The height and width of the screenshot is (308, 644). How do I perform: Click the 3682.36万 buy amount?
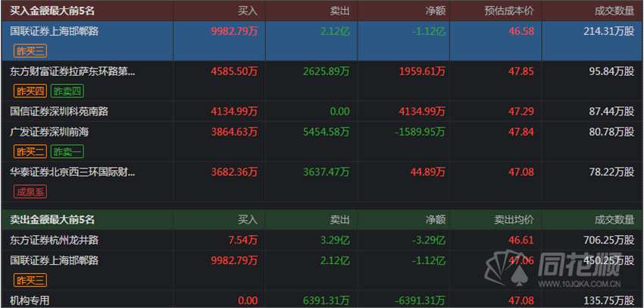pyautogui.click(x=235, y=171)
